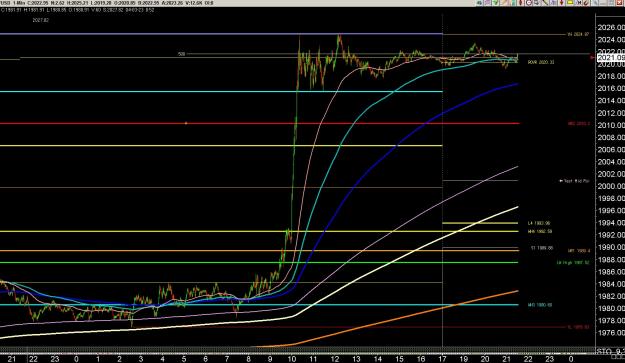Click the 5 hour label on time axis
625x363 pixels.
184,359
